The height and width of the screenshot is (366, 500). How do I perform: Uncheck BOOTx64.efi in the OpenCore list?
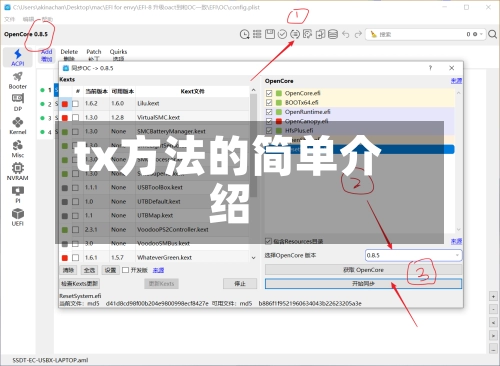[x=269, y=103]
